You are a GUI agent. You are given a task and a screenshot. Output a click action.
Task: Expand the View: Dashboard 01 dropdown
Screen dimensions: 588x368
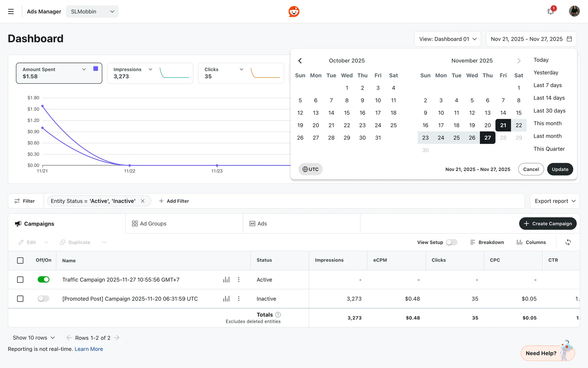click(x=447, y=39)
